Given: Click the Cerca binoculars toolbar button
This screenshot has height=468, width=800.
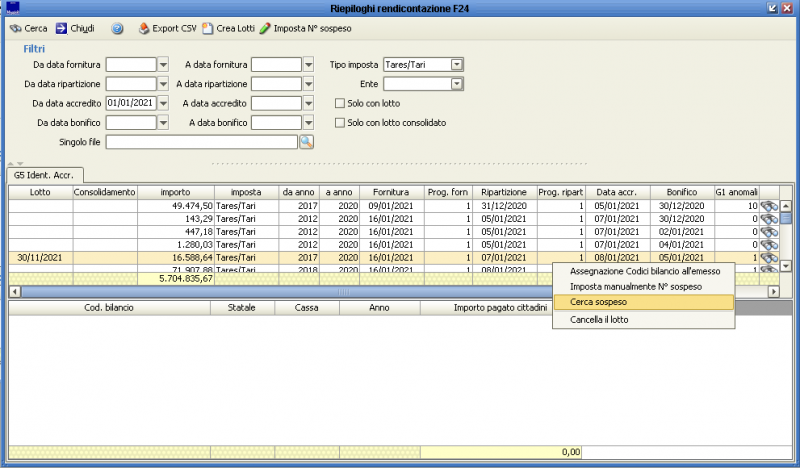Looking at the screenshot, I should coord(28,29).
